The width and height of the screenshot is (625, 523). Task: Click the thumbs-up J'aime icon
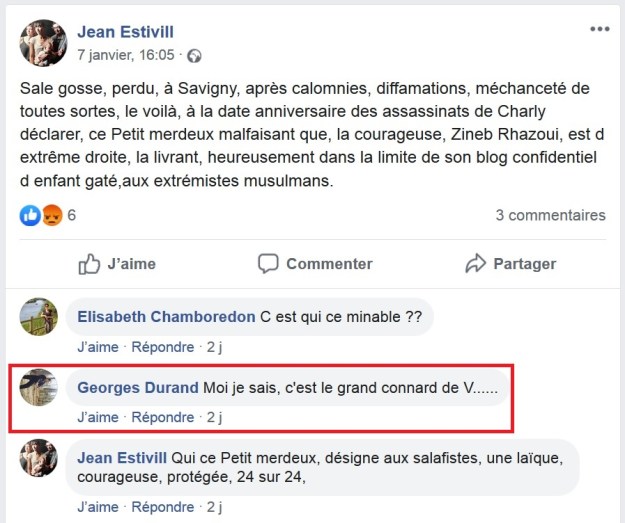tap(90, 264)
